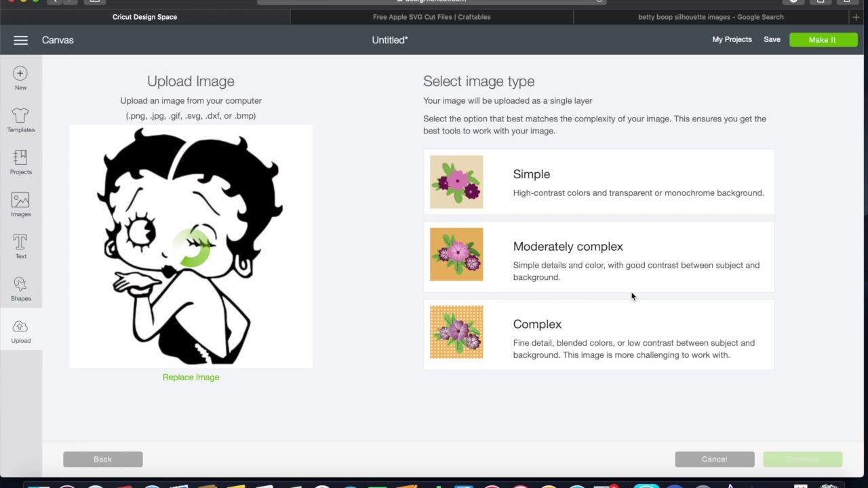Switch to betty boop silhouette Google Search tab
Viewport: 868px width, 488px height.
click(x=711, y=17)
